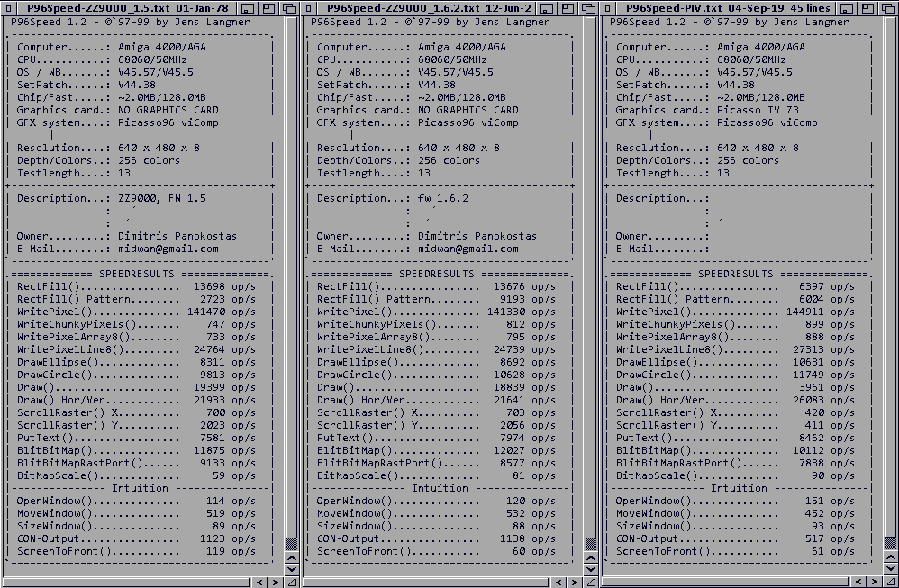
Task: Click depth gadget of P96Speed-PIV.txt window
Action: point(890,7)
